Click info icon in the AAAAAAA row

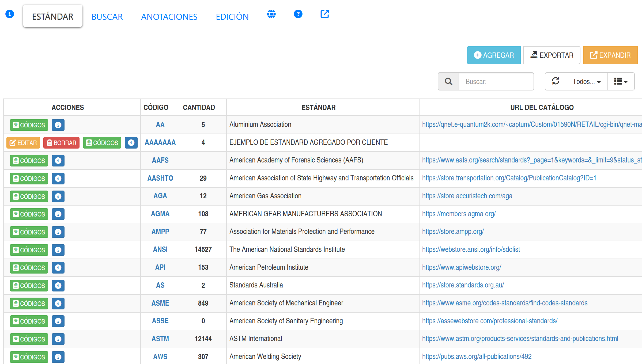[x=131, y=143]
